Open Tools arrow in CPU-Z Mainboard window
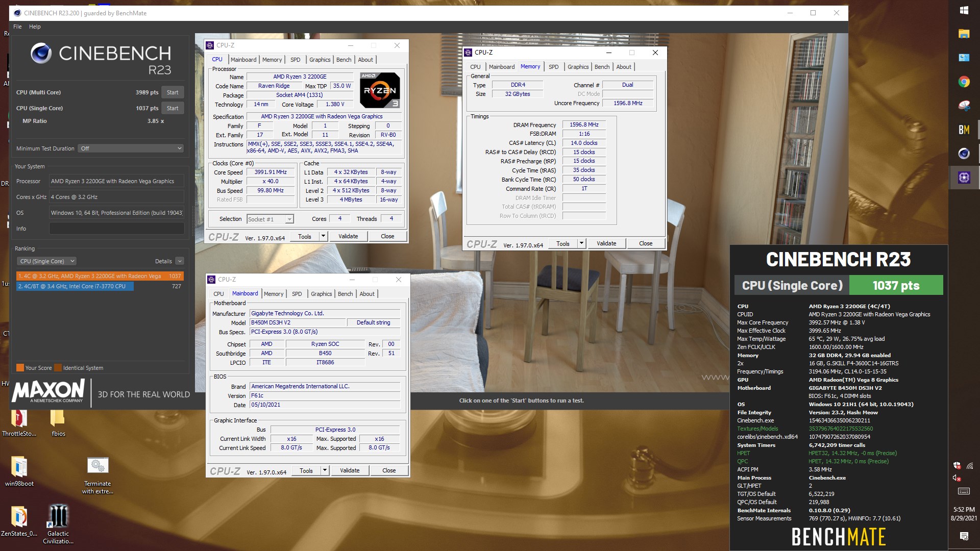 click(x=325, y=470)
